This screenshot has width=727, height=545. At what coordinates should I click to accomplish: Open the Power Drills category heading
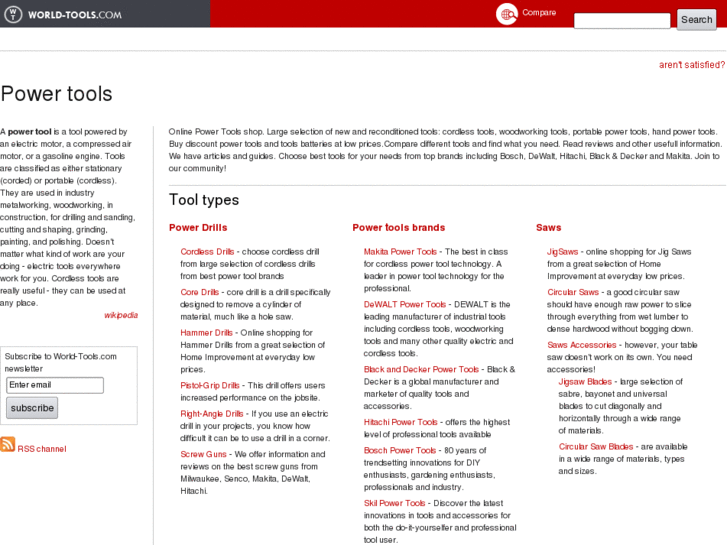pos(198,228)
